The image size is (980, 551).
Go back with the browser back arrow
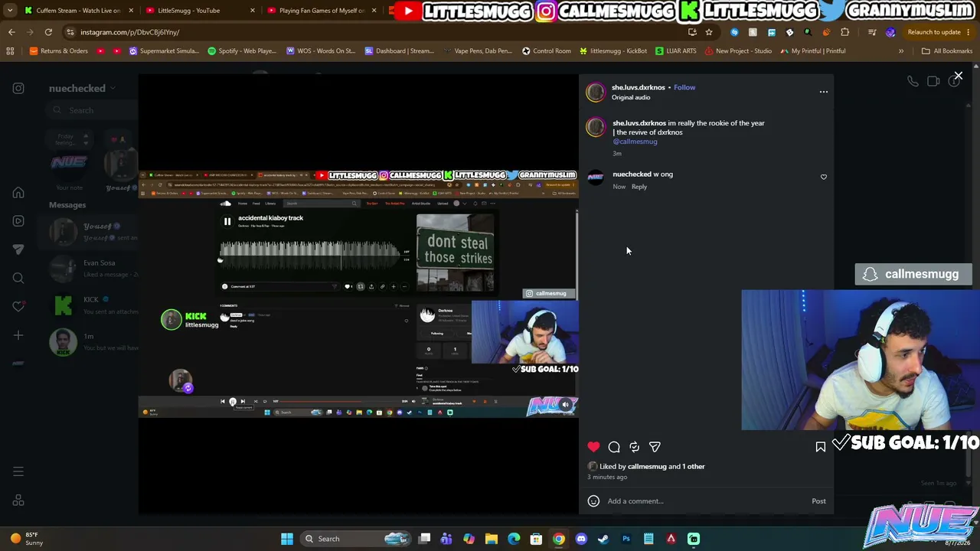[x=11, y=32]
